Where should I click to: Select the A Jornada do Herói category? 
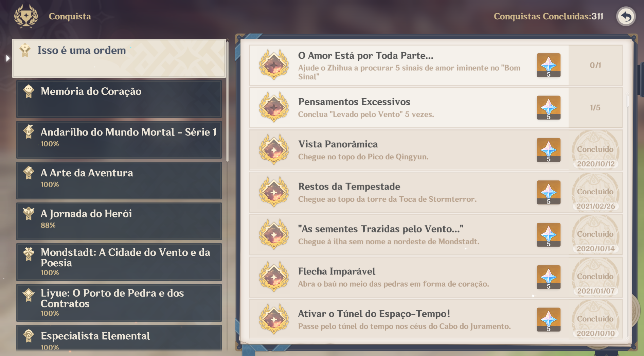[x=119, y=221]
